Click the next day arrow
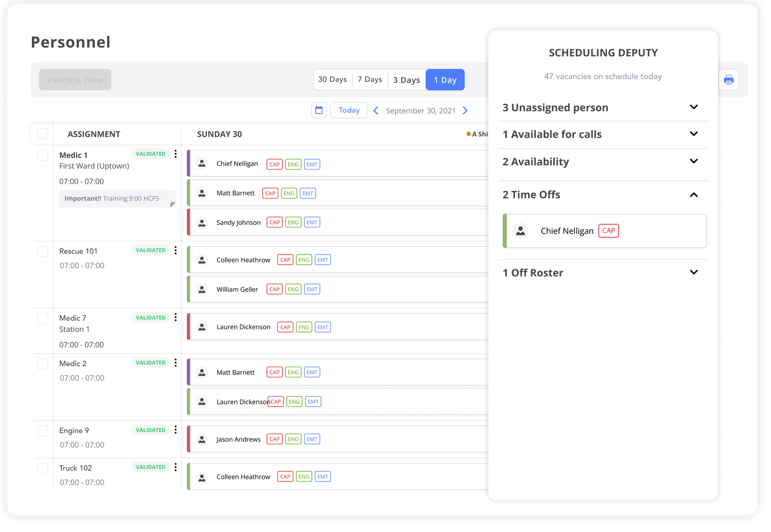 click(x=465, y=110)
